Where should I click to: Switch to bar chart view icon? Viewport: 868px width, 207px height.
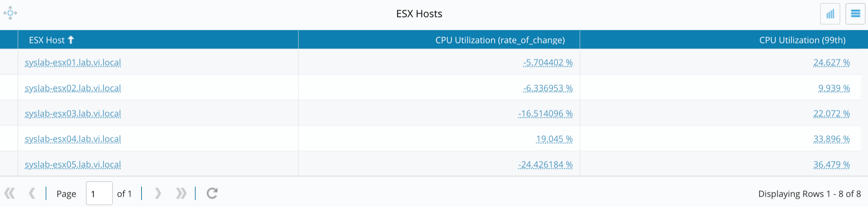(x=830, y=14)
